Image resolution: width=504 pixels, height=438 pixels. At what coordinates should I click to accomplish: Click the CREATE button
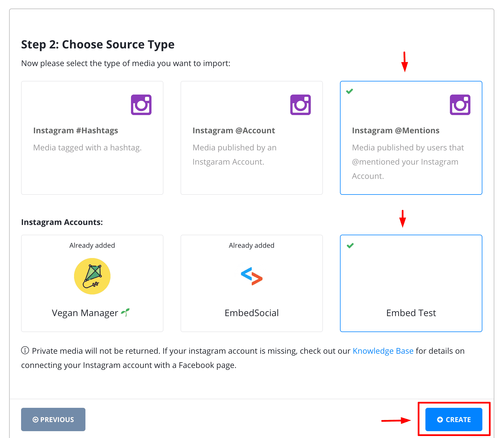coord(454,419)
